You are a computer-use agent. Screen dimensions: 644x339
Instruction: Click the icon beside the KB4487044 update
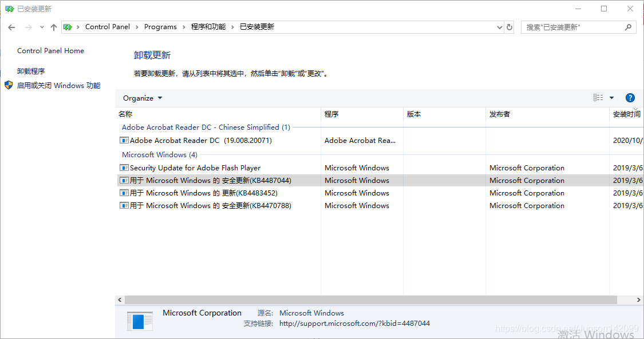tap(124, 181)
